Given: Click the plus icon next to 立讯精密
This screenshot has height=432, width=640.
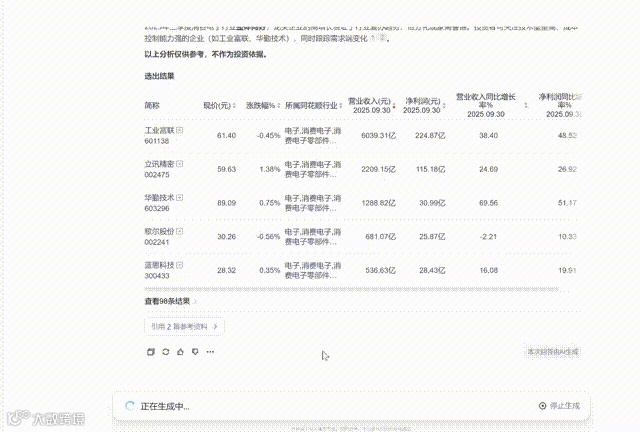Looking at the screenshot, I should 180,164.
